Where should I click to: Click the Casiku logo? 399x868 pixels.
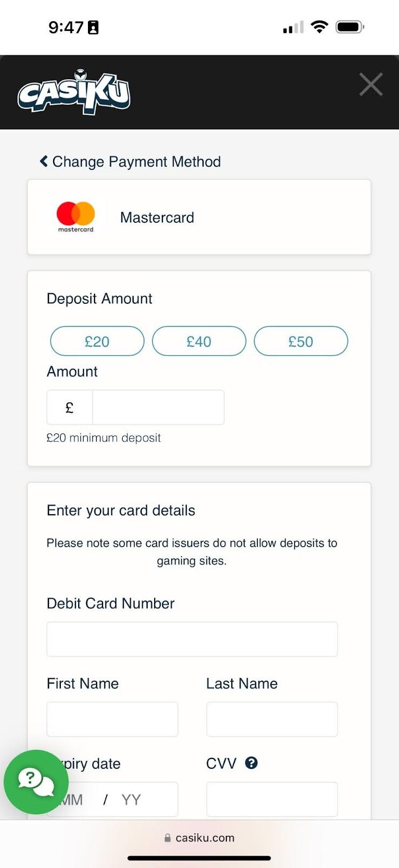74,92
